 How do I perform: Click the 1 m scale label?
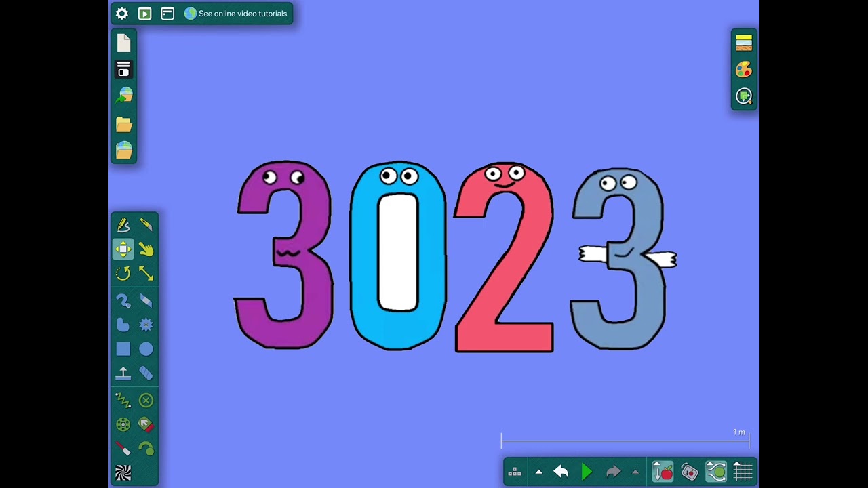[738, 432]
